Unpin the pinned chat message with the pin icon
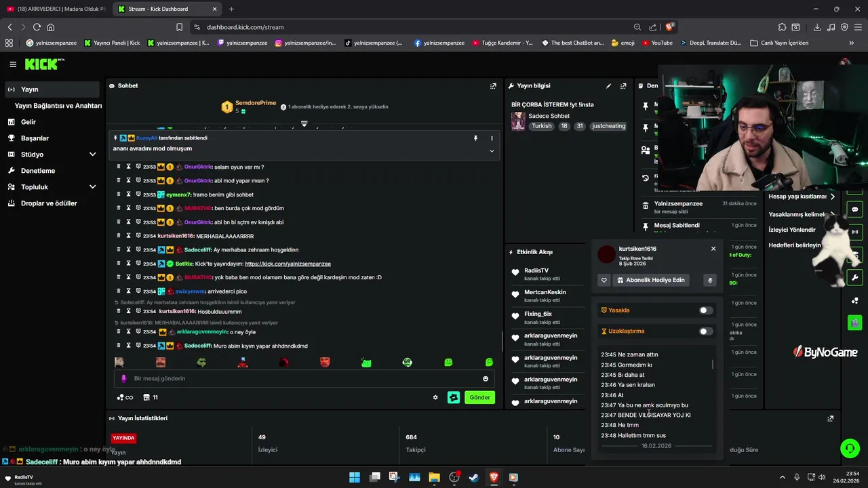Screen dimensions: 868x488 (475, 138)
